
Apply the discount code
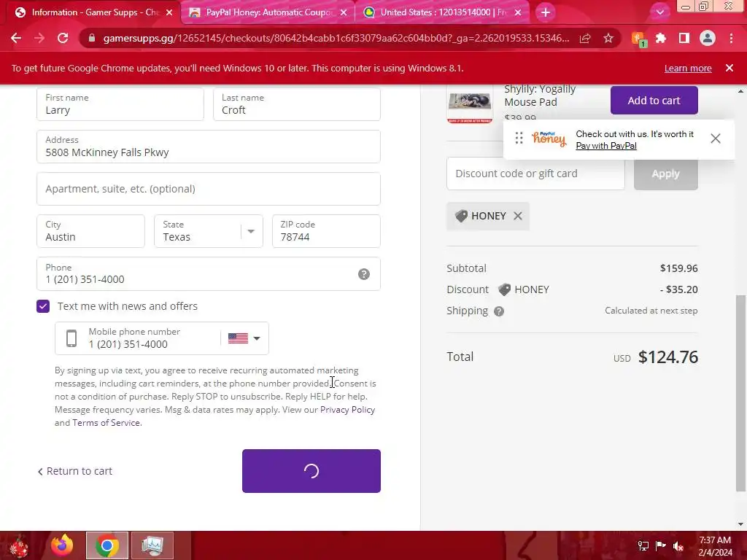coord(665,174)
